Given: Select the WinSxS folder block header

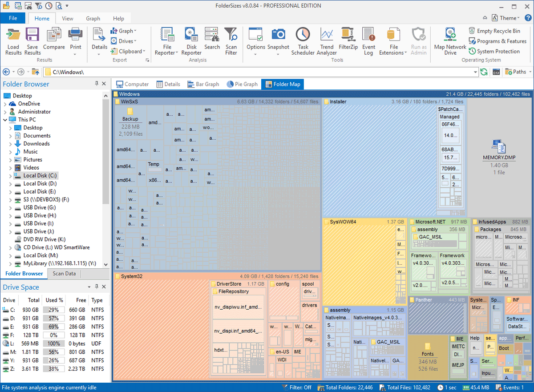Looking at the screenshot, I should tap(217, 102).
